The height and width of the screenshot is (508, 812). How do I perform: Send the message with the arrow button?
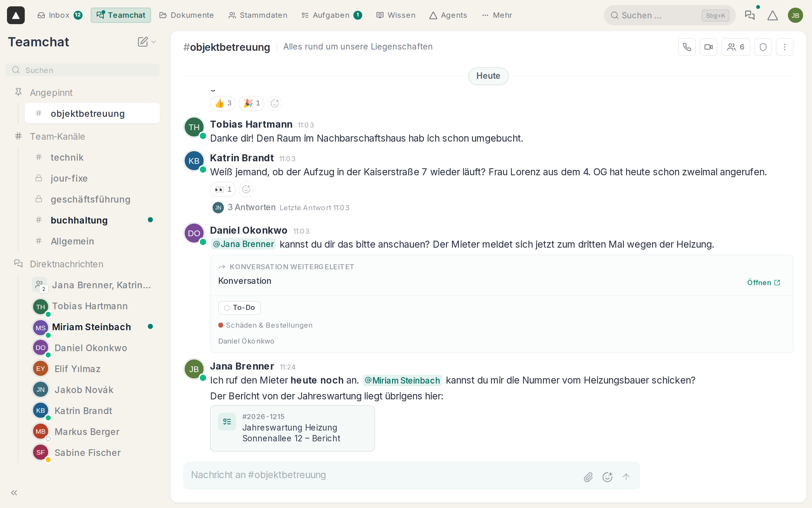pos(626,477)
